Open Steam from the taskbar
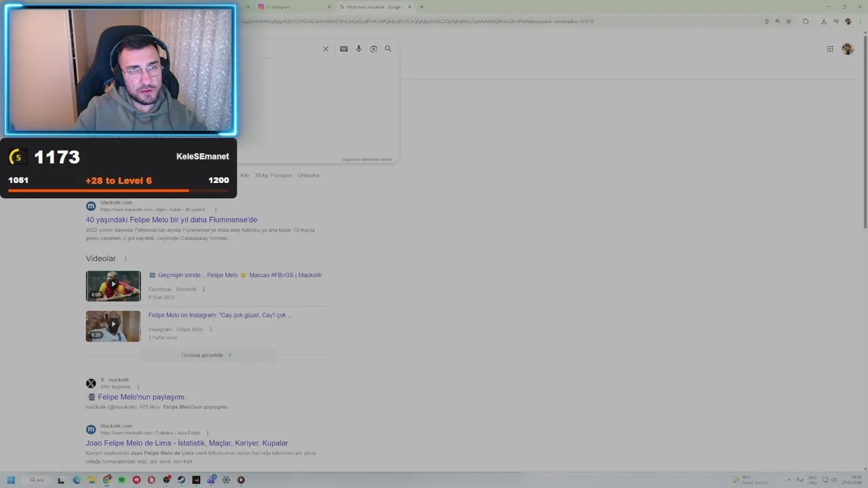Screen dimensions: 868x488 coord(181,480)
